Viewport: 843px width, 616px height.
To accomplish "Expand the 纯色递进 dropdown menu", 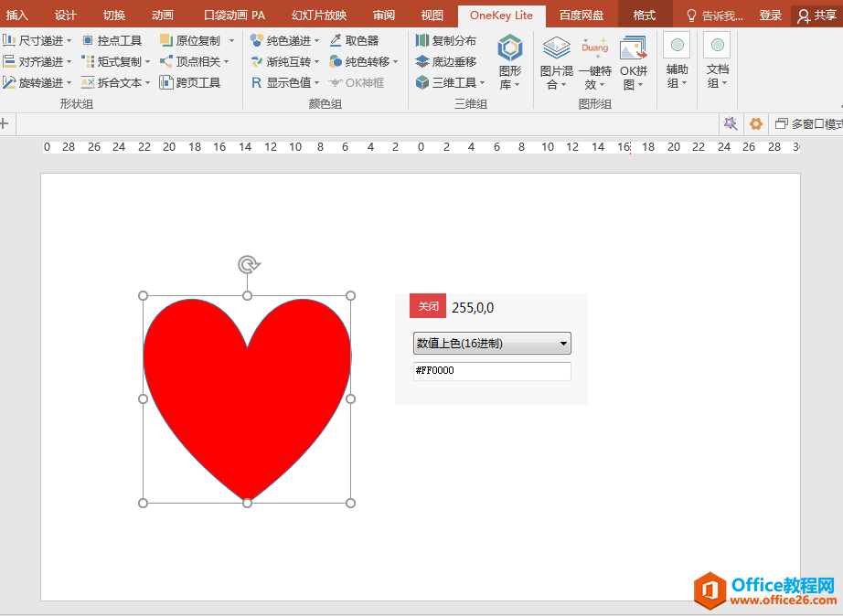I will coord(285,40).
